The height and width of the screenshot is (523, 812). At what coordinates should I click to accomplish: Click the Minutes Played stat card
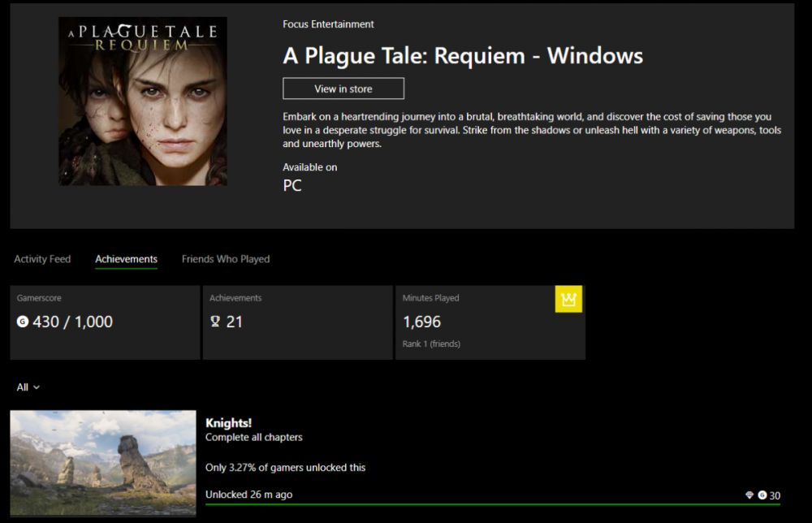(x=490, y=322)
